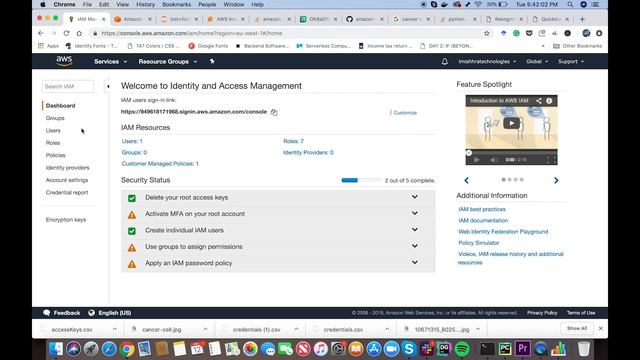Viewport: 640px width, 360px height.
Task: Open Finder from the dock
Action: [56, 349]
